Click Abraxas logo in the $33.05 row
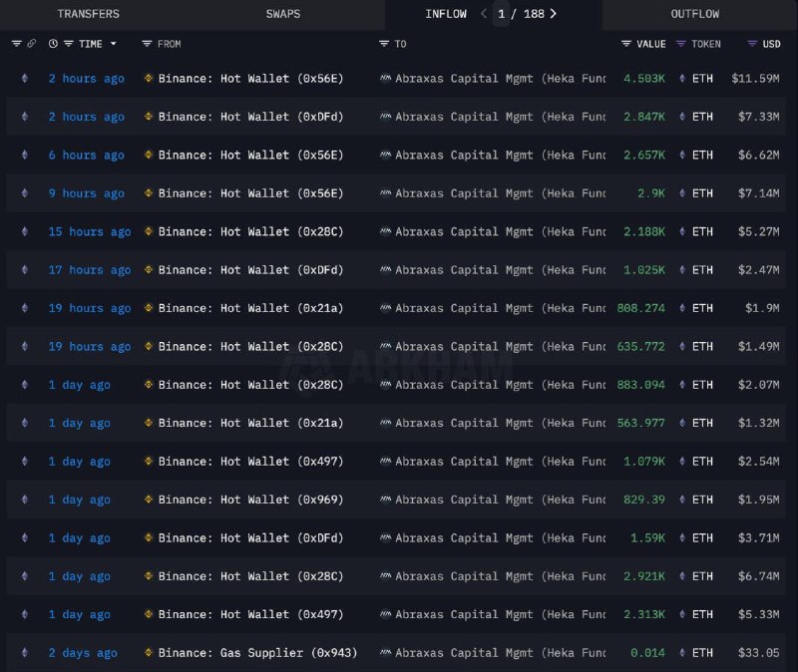798x672 pixels. point(386,653)
